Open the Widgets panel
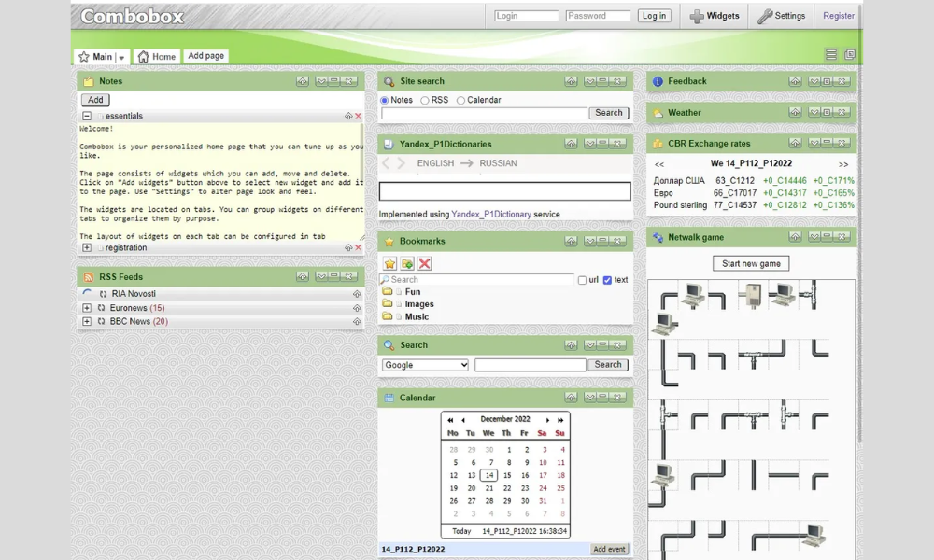Viewport: 934px width, 560px height. [715, 16]
